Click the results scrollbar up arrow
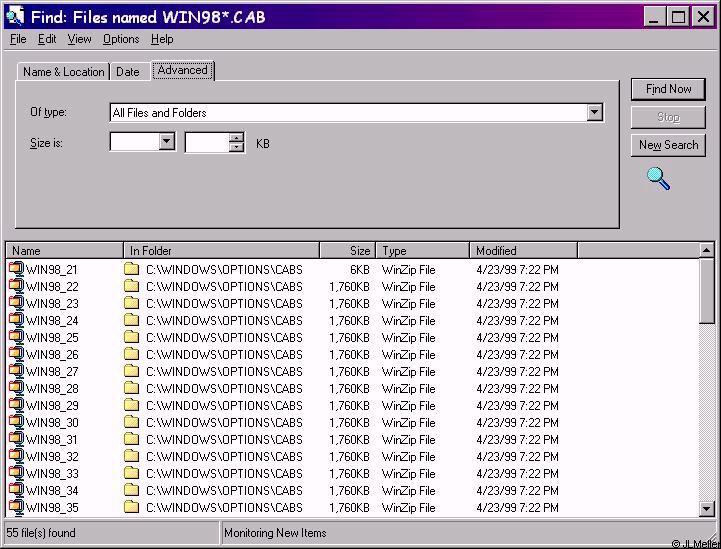Viewport: 721px width, 549px height. [x=706, y=250]
